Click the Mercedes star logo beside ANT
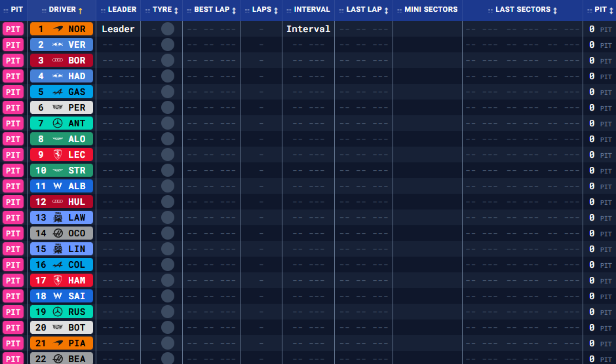The image size is (616, 364). (58, 123)
